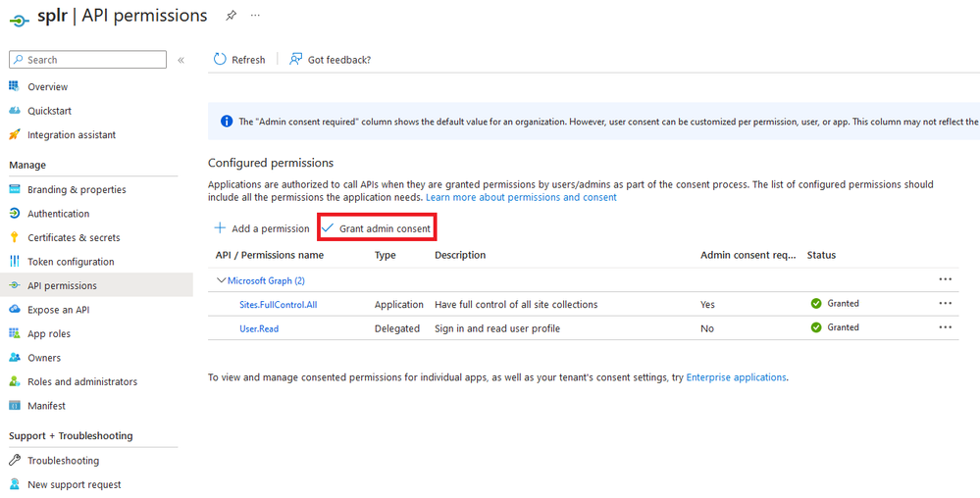Open the User.Read row ellipsis menu
The width and height of the screenshot is (980, 498).
[x=945, y=327]
